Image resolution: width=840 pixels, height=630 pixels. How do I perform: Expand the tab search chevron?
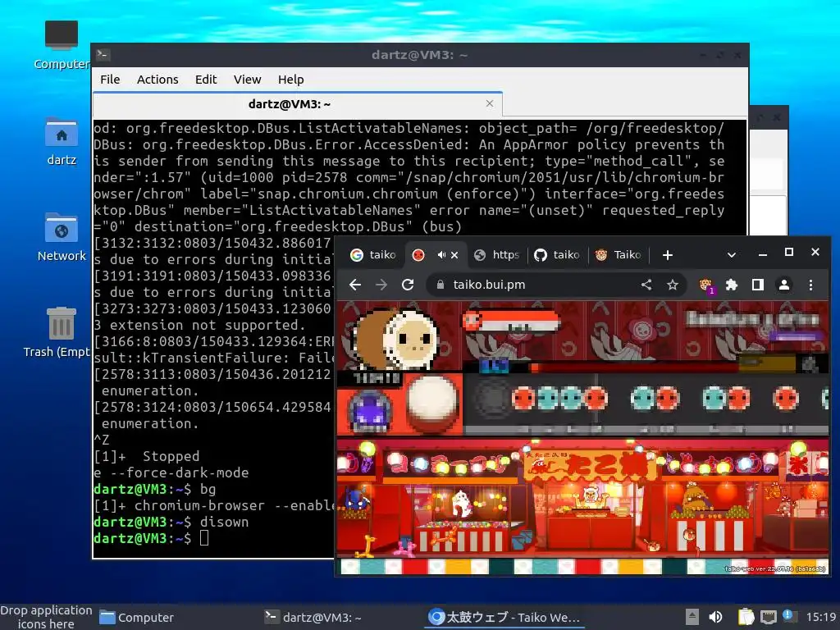coord(731,255)
